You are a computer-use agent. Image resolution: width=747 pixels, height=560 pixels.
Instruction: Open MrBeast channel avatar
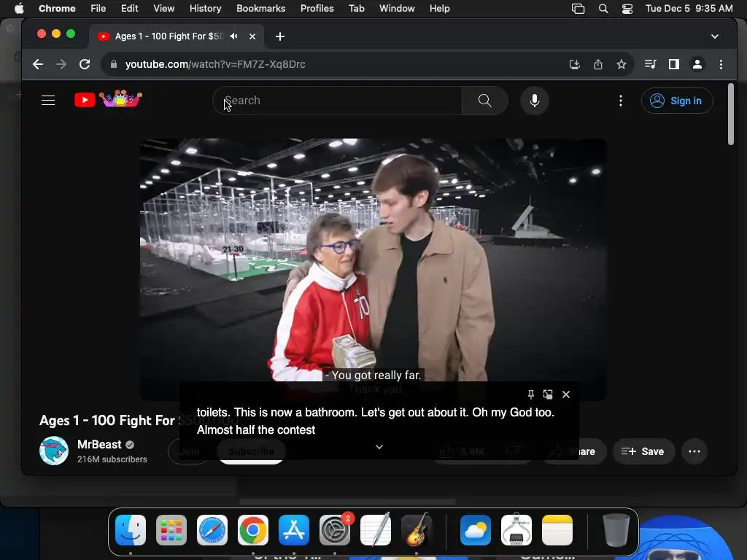54,451
